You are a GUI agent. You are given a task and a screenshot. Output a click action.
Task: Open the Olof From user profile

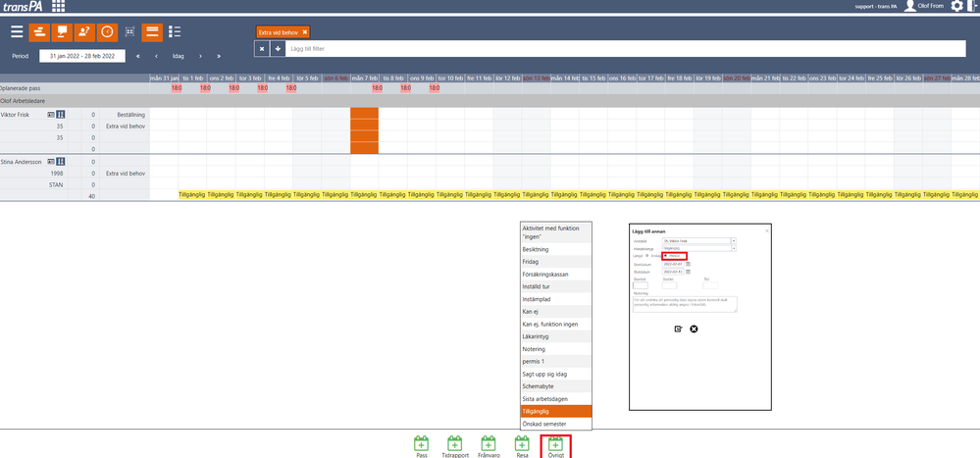924,6
